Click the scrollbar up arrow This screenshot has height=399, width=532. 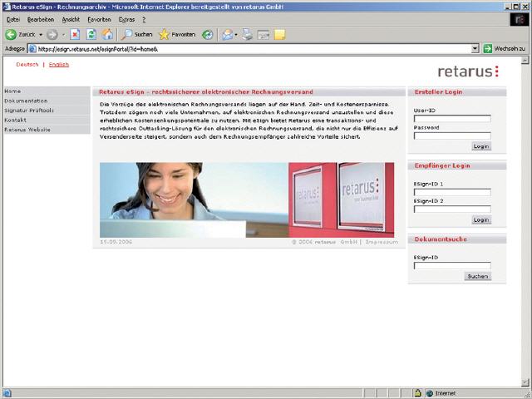click(x=525, y=61)
